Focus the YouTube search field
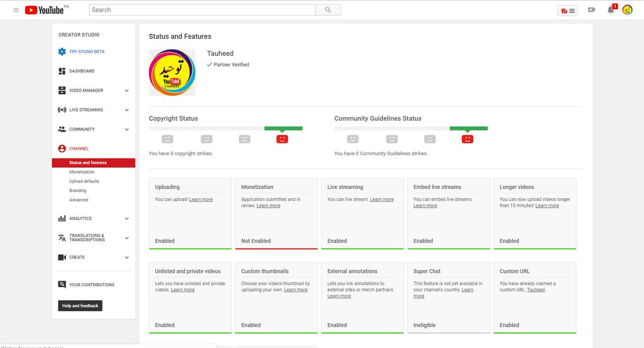This screenshot has height=348, width=644. pyautogui.click(x=202, y=10)
